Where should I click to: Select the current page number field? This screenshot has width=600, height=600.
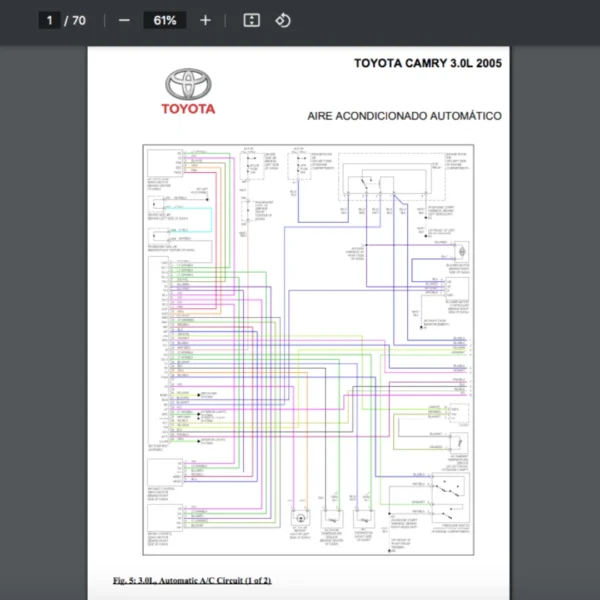click(50, 20)
